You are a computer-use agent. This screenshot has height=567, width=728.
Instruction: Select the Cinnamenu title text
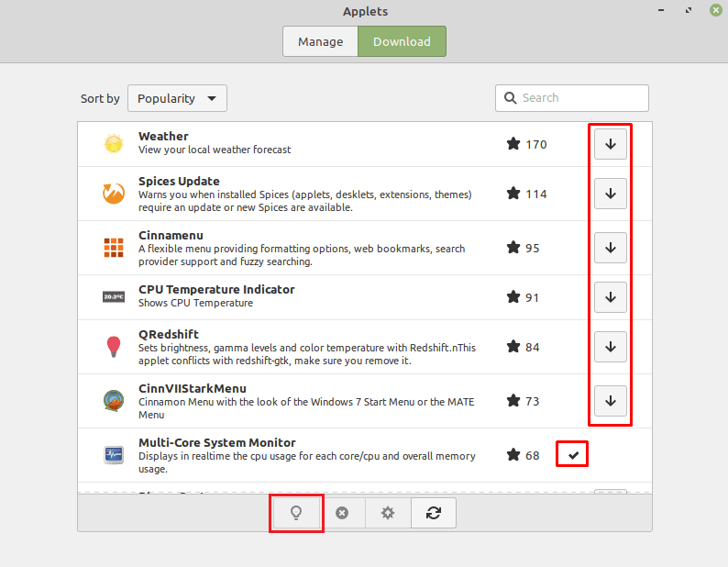171,235
